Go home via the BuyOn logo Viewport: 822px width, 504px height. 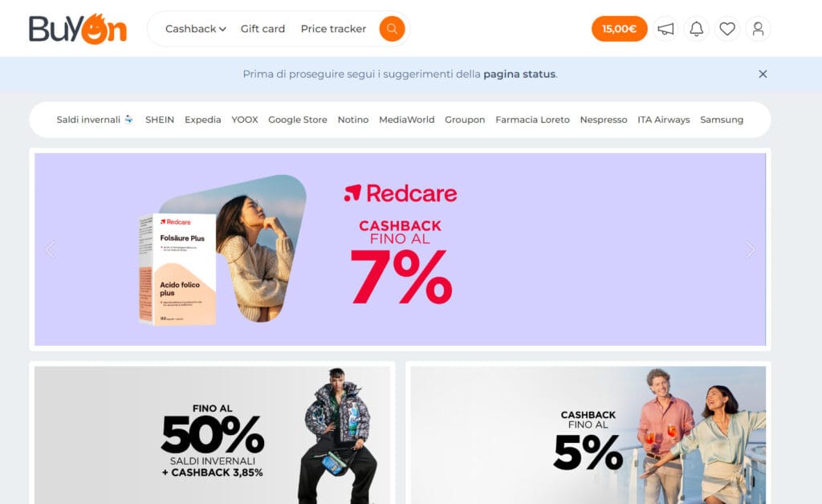(78, 29)
